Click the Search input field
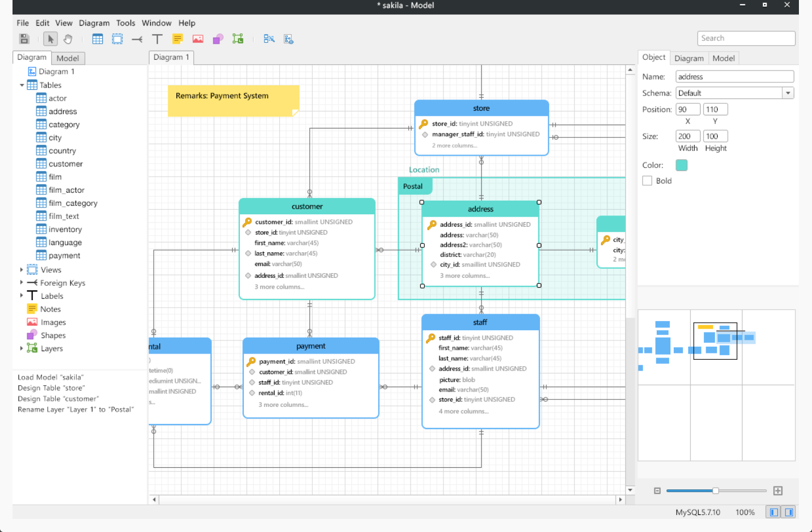This screenshot has width=812, height=532. click(x=745, y=38)
